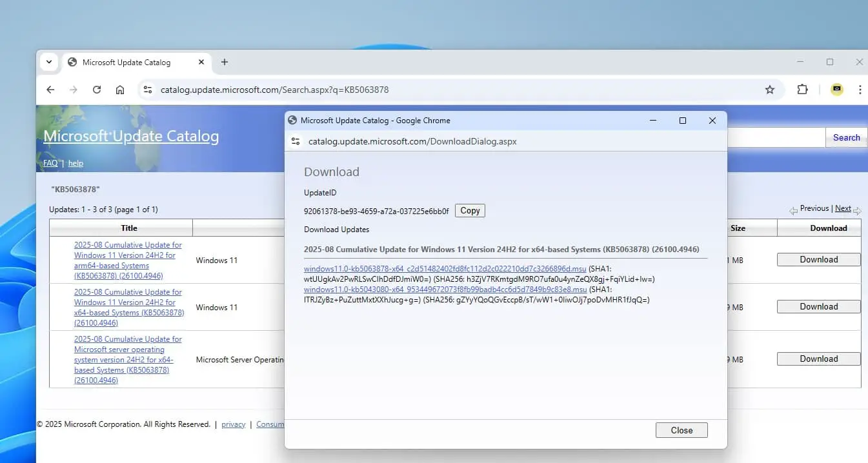Image resolution: width=868 pixels, height=463 pixels.
Task: Open the FAQ link
Action: point(50,164)
